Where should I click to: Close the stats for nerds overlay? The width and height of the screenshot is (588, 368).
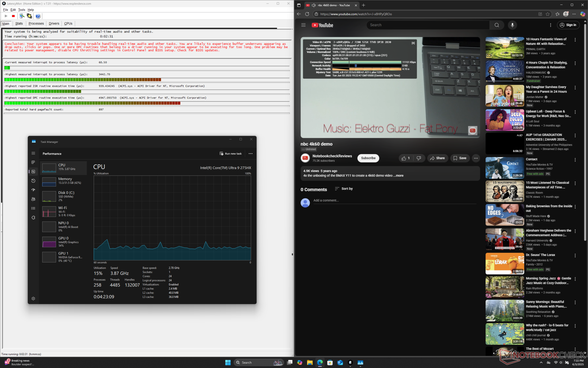tap(413, 43)
